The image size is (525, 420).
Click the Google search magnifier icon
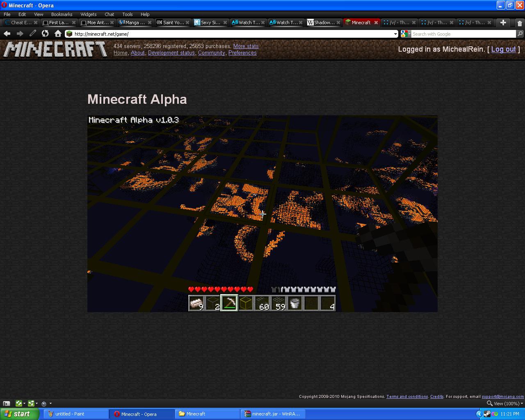click(520, 34)
